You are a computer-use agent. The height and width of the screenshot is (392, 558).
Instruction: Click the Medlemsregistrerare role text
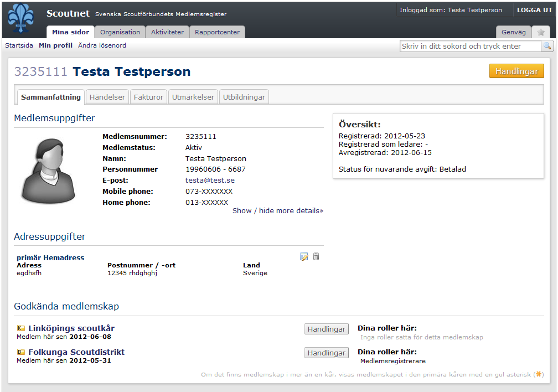click(x=393, y=361)
